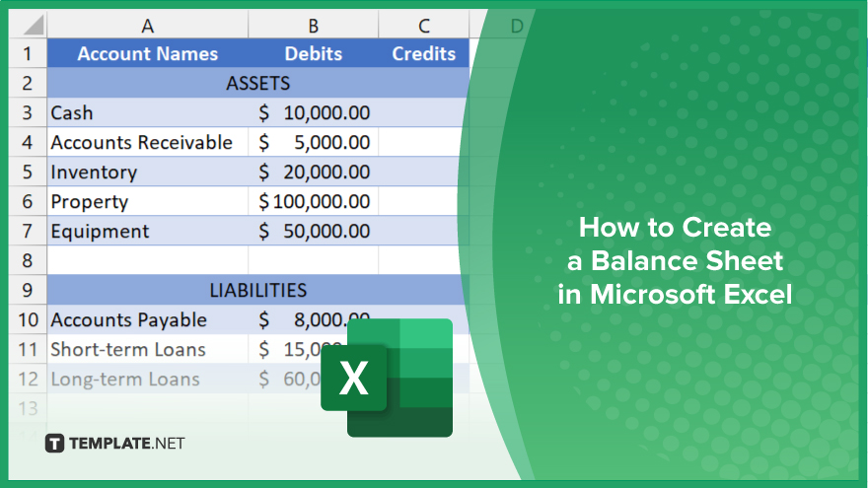Select row 8 header
This screenshot has width=868, height=488.
click(28, 260)
